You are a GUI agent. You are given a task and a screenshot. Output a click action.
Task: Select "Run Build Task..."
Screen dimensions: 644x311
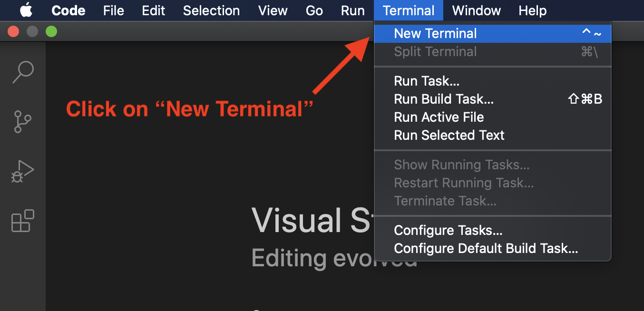pos(443,99)
